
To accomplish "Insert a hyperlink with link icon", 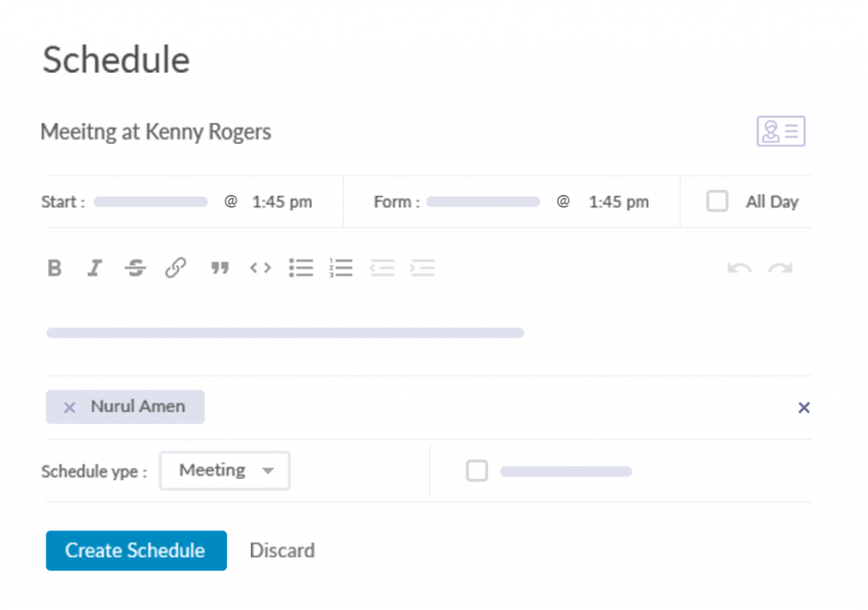I will pyautogui.click(x=175, y=269).
